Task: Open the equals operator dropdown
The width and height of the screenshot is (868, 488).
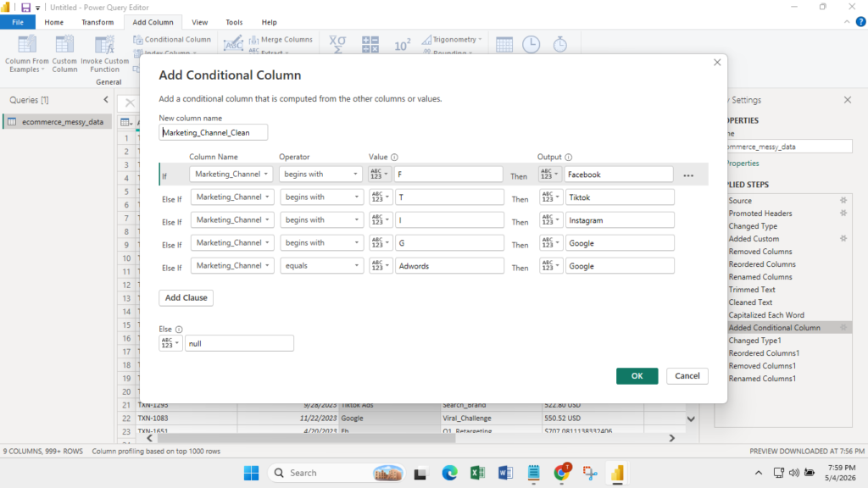Action: pos(321,265)
